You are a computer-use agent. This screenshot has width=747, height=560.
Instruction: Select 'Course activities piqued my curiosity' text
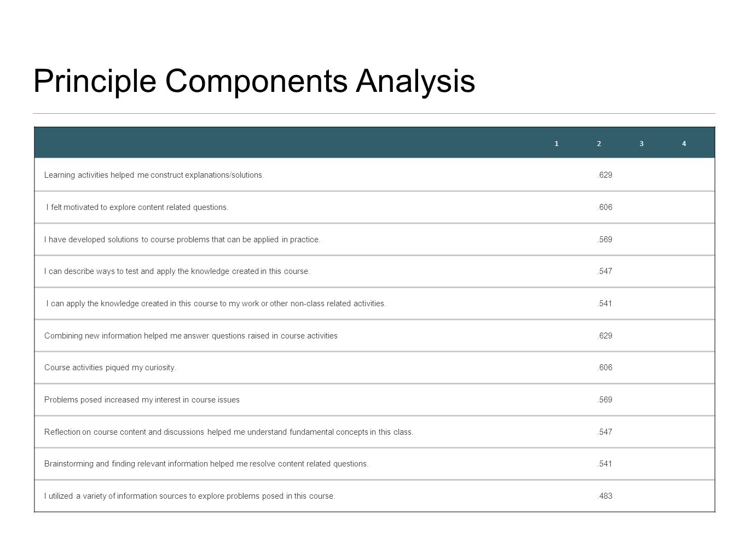[x=111, y=367]
